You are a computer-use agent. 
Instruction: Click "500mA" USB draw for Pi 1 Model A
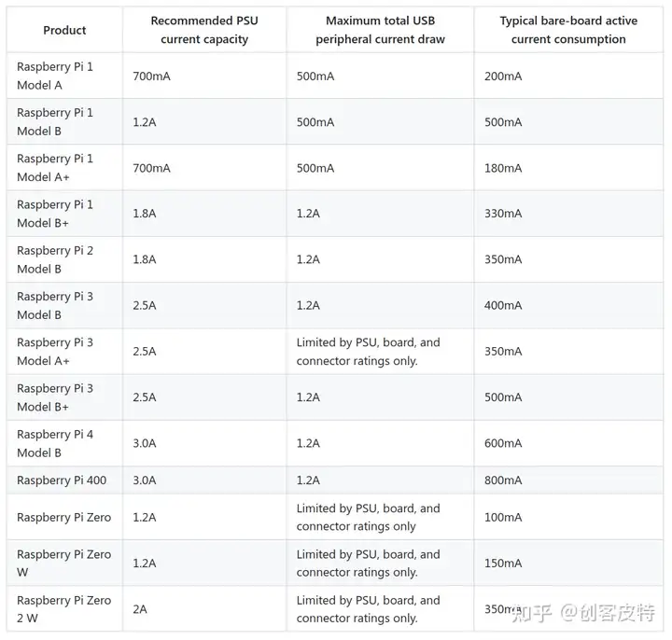coord(315,77)
